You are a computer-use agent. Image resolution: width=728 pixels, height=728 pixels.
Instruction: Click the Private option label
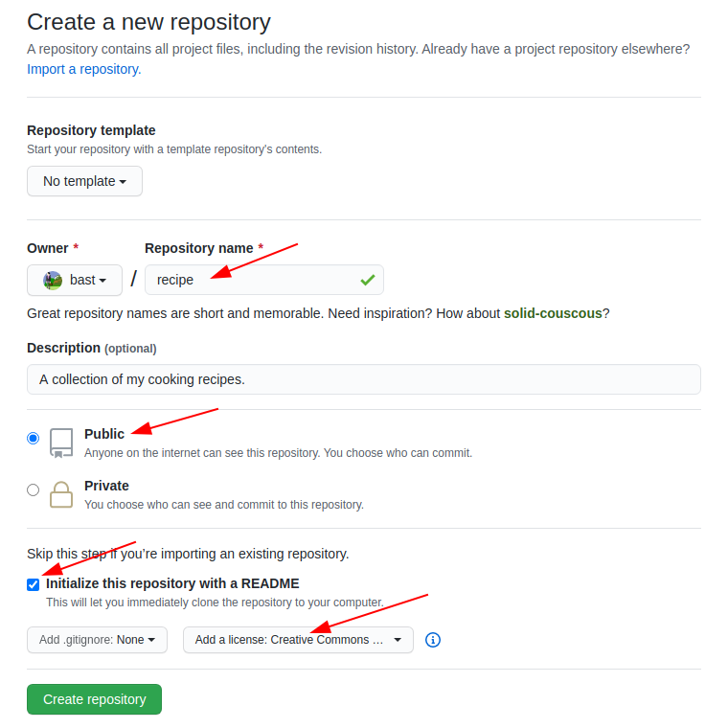[x=106, y=486]
